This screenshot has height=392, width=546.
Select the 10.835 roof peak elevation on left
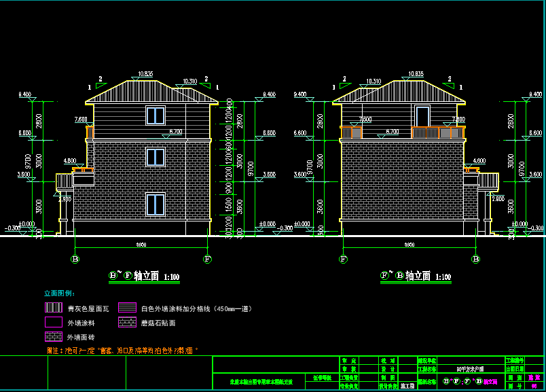(145, 73)
